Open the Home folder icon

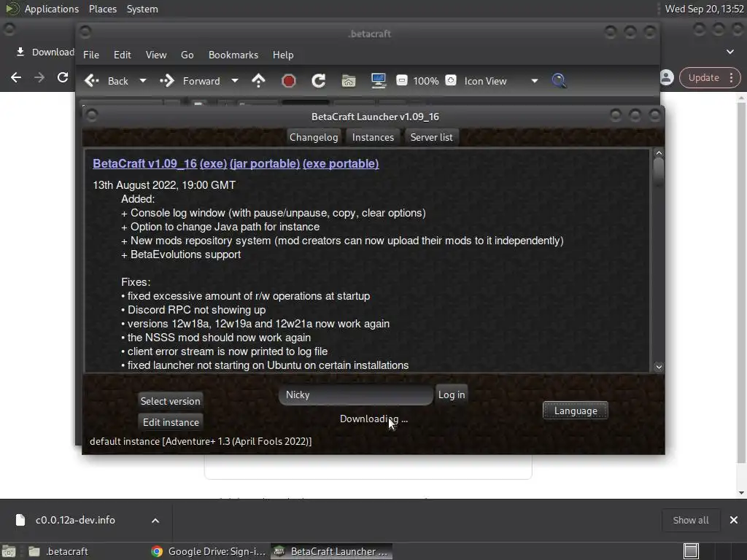click(349, 81)
